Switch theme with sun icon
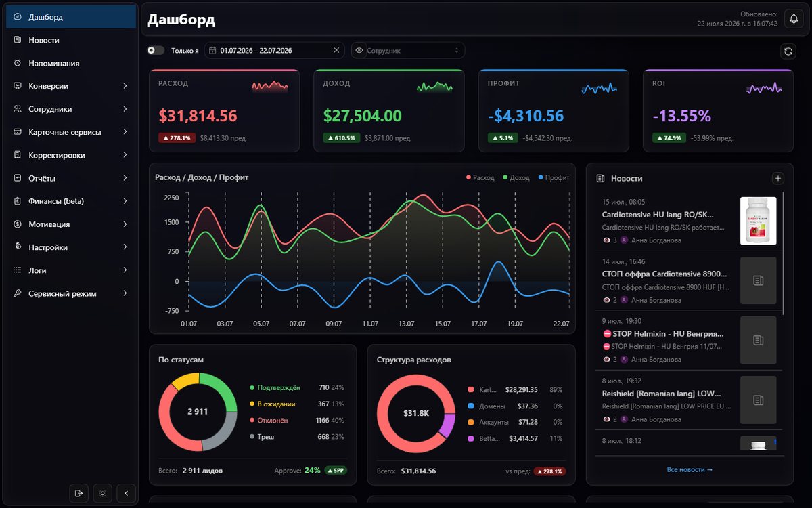Image resolution: width=812 pixels, height=508 pixels. (x=102, y=493)
